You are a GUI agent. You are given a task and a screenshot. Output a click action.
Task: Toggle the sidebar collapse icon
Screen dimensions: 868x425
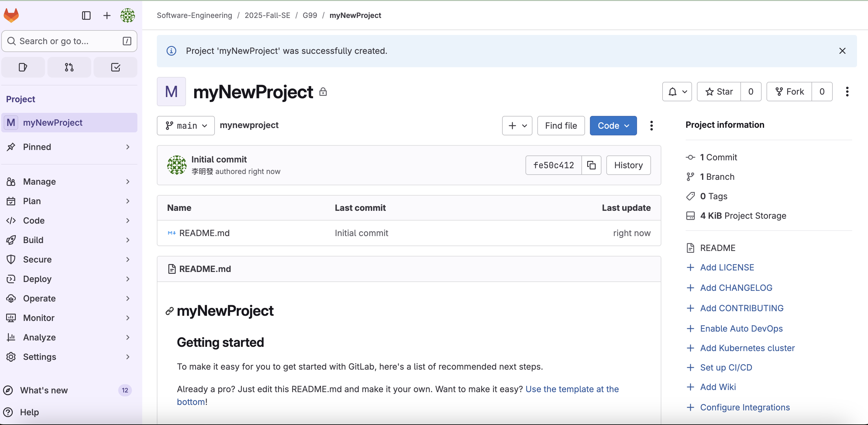point(86,16)
